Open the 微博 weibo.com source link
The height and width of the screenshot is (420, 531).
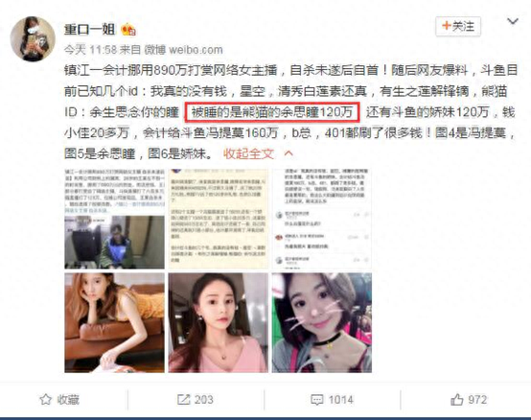click(183, 50)
